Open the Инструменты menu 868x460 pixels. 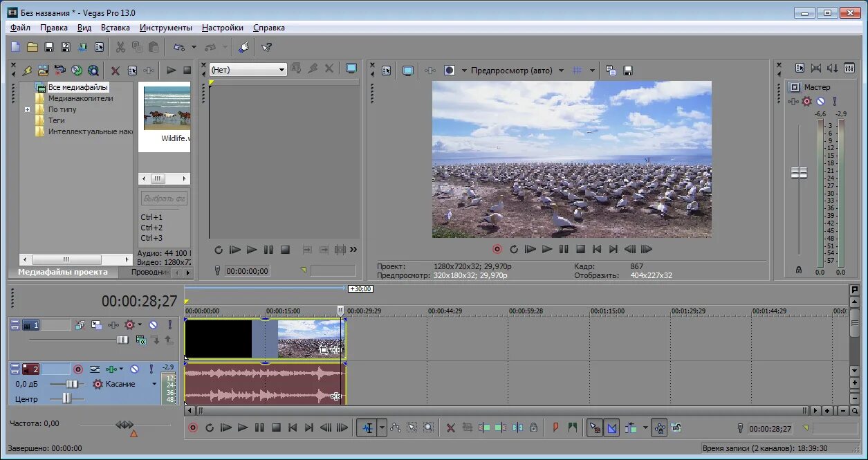click(166, 28)
